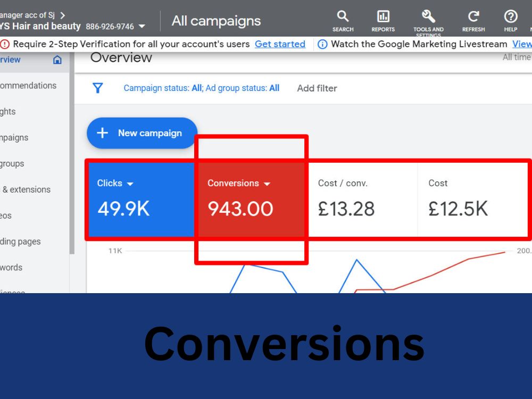Image resolution: width=532 pixels, height=399 pixels.
Task: Click the Campaign status filter text
Action: coord(201,88)
